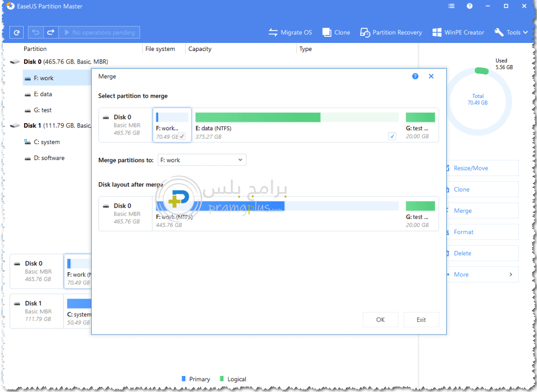Image resolution: width=537 pixels, height=392 pixels.
Task: Open WinPE Creator
Action: pos(458,33)
